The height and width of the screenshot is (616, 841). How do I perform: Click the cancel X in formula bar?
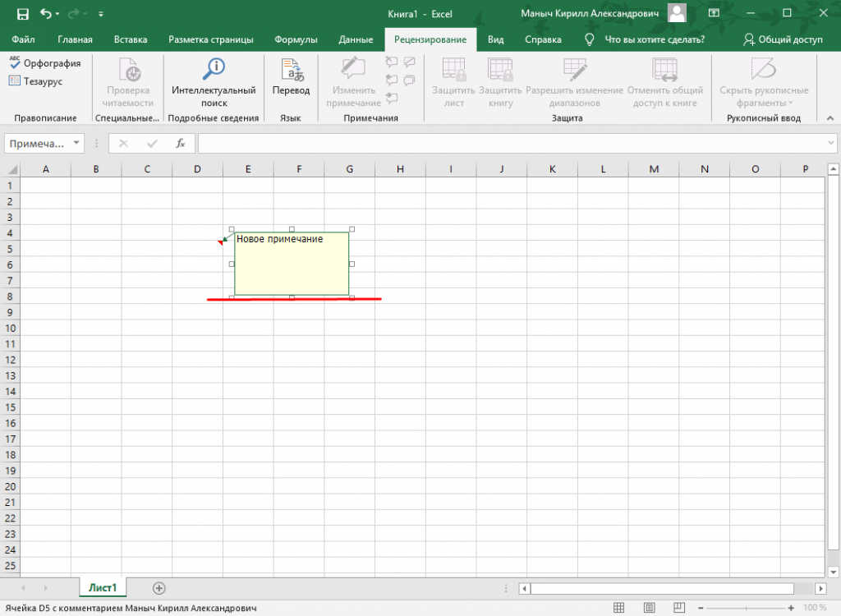(123, 143)
